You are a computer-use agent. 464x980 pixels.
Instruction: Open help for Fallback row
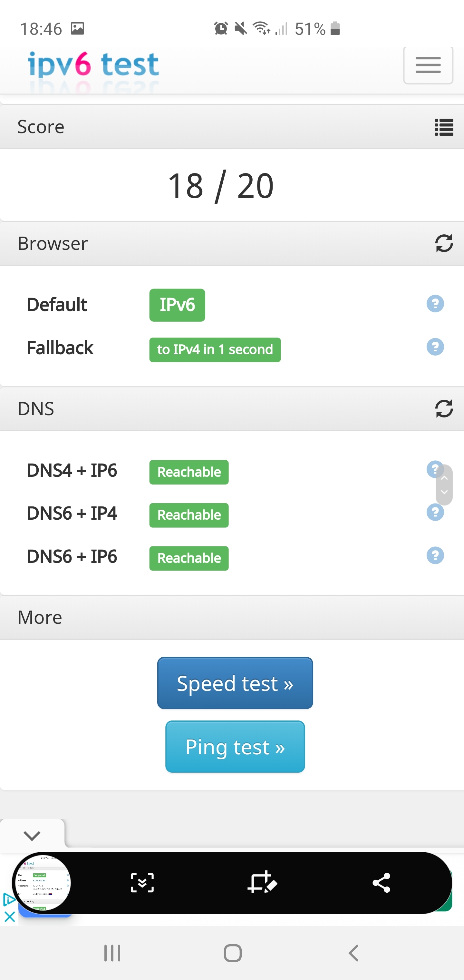pos(435,347)
